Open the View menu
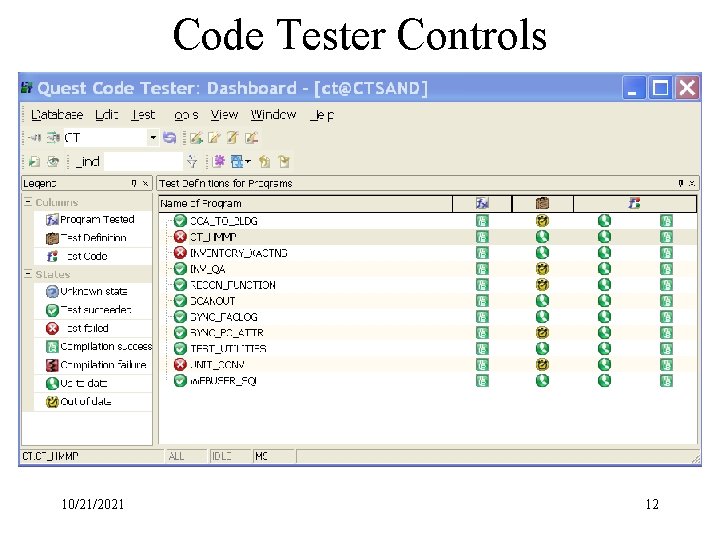The image size is (720, 540). click(224, 115)
